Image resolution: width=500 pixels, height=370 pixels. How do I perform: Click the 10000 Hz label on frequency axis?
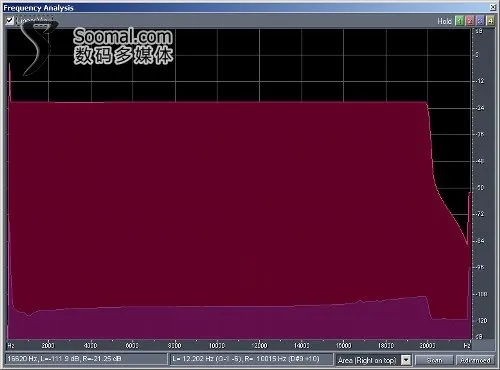tap(217, 345)
